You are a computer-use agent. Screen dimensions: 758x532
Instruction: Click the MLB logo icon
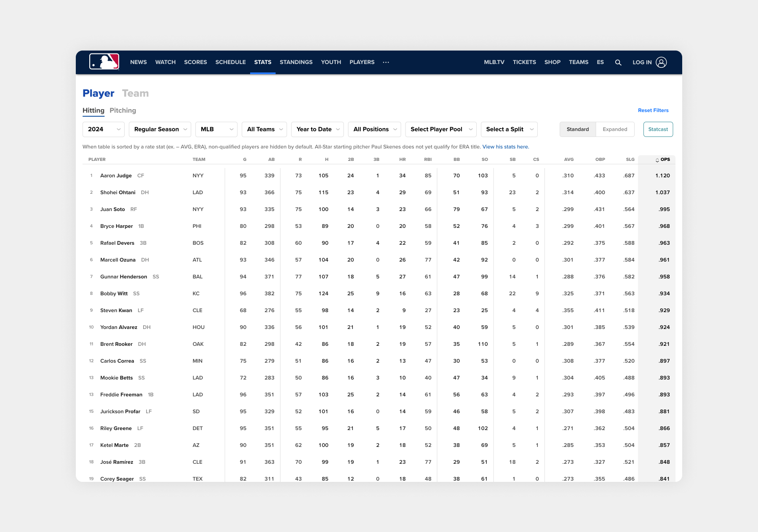(104, 61)
